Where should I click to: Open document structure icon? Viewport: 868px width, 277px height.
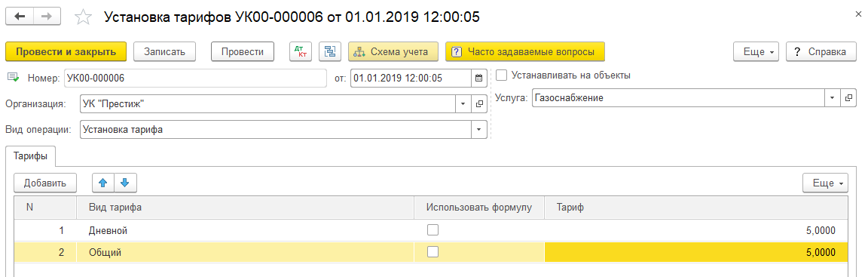tap(330, 51)
